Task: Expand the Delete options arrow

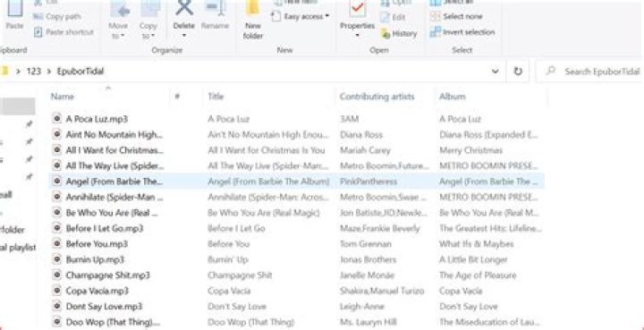Action: [184, 36]
